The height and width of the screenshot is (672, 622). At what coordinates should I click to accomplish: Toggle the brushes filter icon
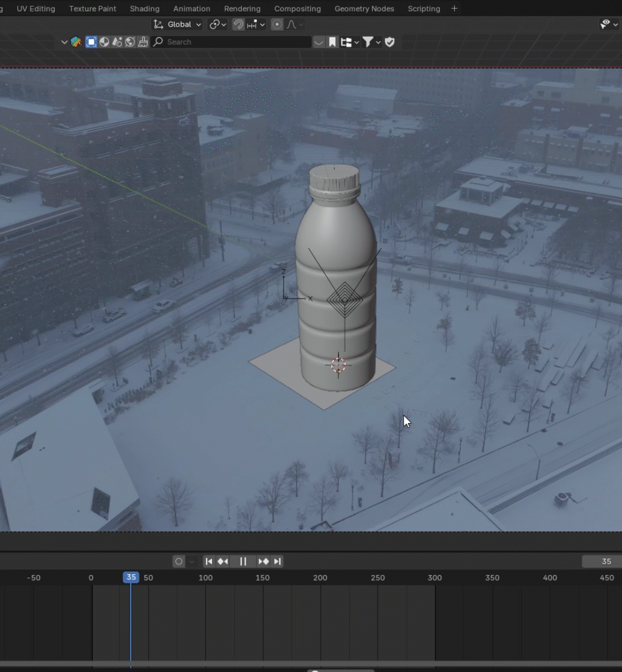pyautogui.click(x=143, y=42)
